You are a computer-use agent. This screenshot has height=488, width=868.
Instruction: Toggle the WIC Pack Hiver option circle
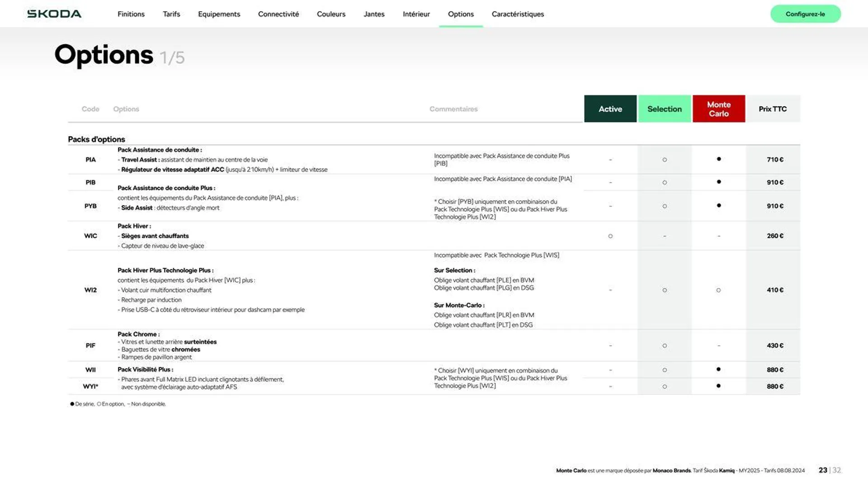[610, 235]
